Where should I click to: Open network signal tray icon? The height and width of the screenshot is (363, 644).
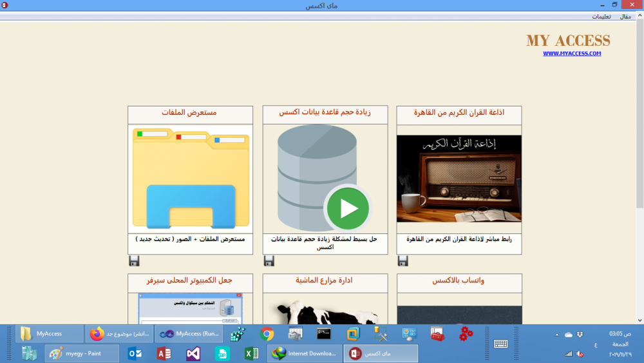569,353
